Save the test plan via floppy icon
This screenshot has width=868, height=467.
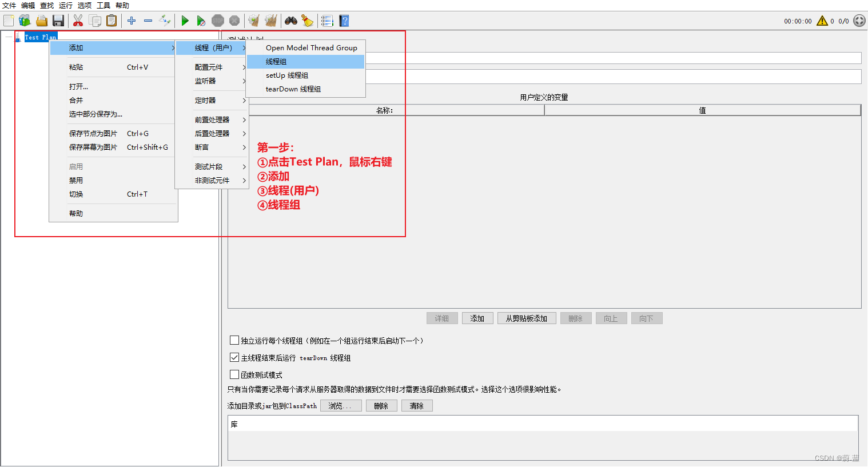58,21
